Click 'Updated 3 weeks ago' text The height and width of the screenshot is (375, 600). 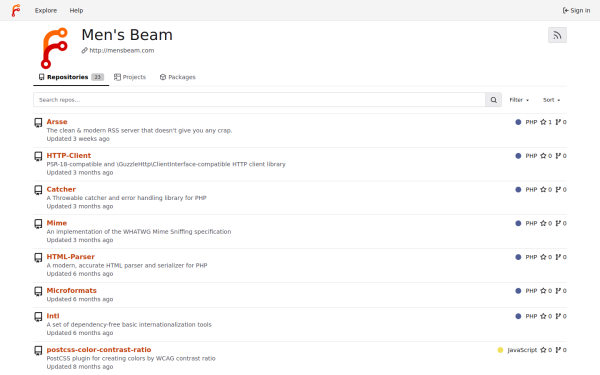78,139
